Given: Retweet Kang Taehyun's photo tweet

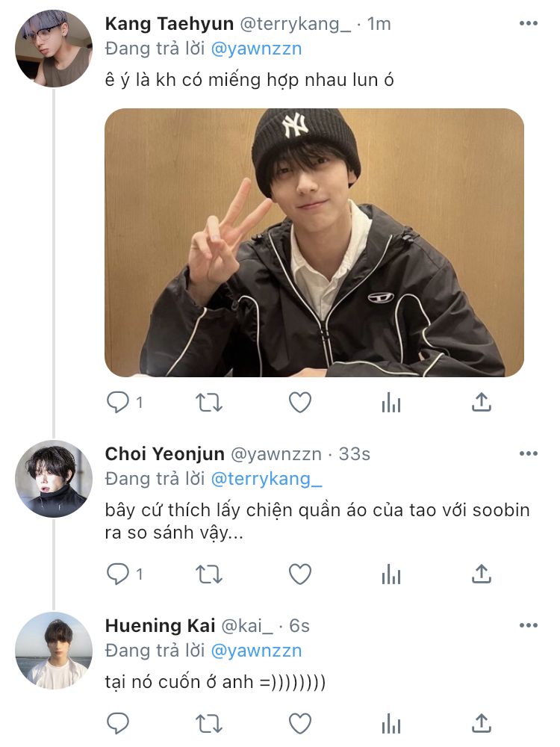Looking at the screenshot, I should pyautogui.click(x=208, y=403).
